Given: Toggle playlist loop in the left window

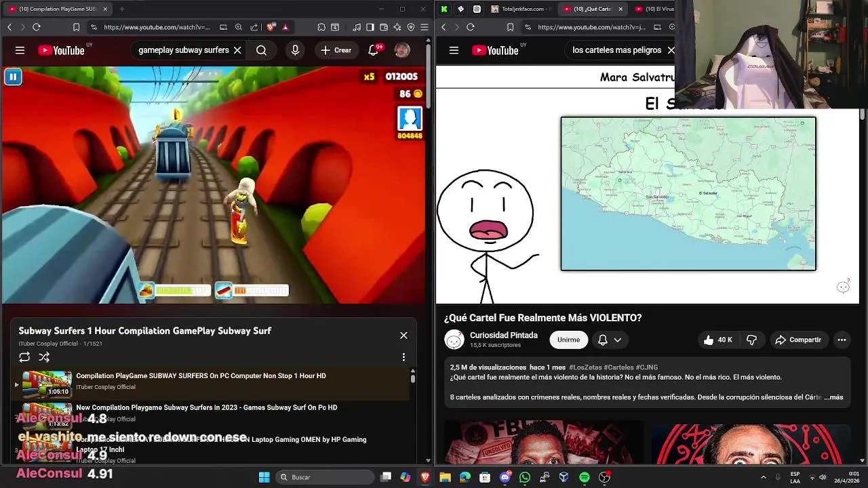Looking at the screenshot, I should pos(24,357).
